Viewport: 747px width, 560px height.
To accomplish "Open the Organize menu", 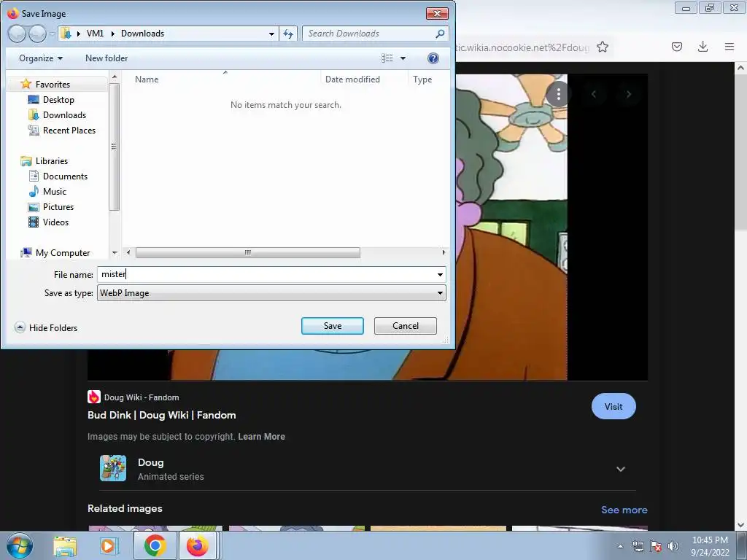I will pyautogui.click(x=41, y=58).
